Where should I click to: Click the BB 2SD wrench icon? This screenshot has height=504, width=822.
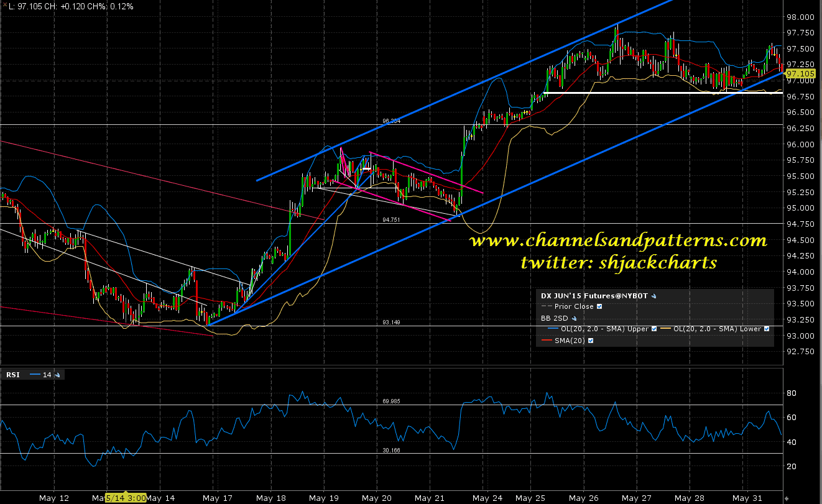tap(574, 318)
